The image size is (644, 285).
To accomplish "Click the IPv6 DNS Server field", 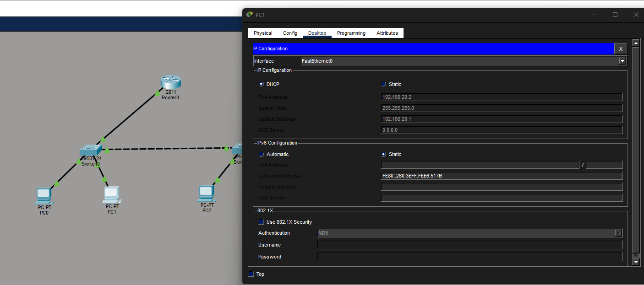I will tap(502, 198).
